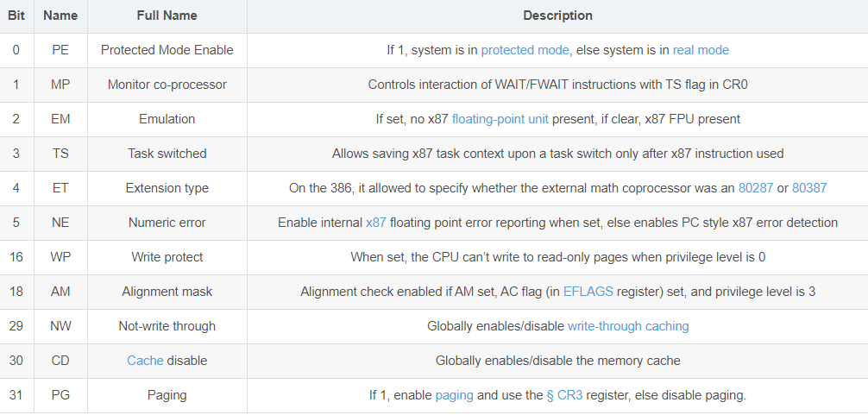Select the "WP" name cell
This screenshot has height=415, width=868.
point(60,257)
